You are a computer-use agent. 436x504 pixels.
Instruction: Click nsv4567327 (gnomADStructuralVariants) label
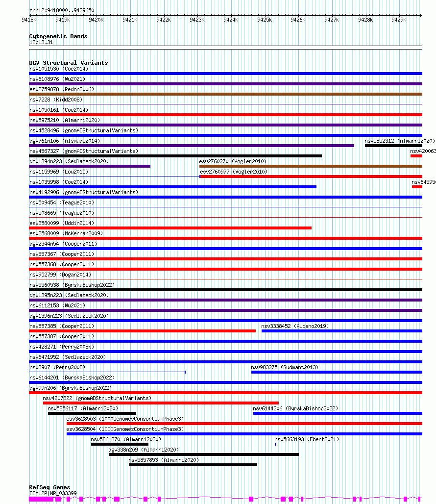pos(84,151)
